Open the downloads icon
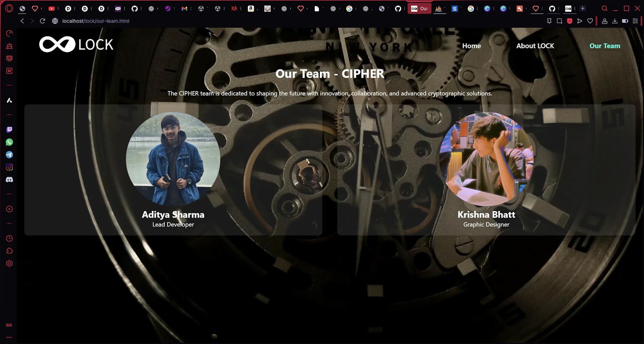 point(615,21)
